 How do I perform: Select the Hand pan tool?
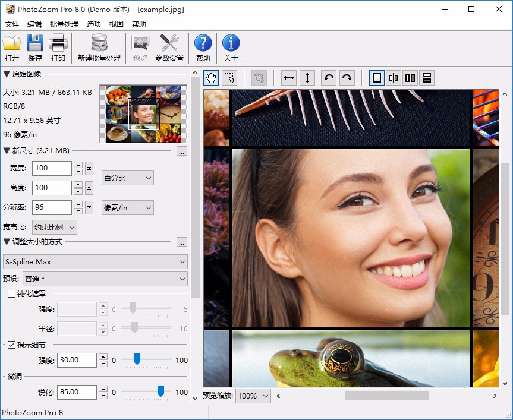(x=210, y=78)
